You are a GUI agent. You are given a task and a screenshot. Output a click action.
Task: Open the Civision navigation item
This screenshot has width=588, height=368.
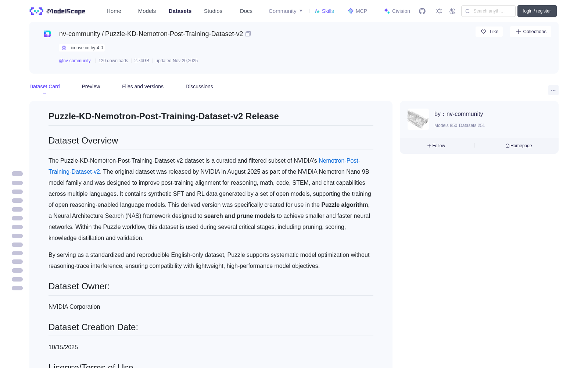[x=397, y=11]
